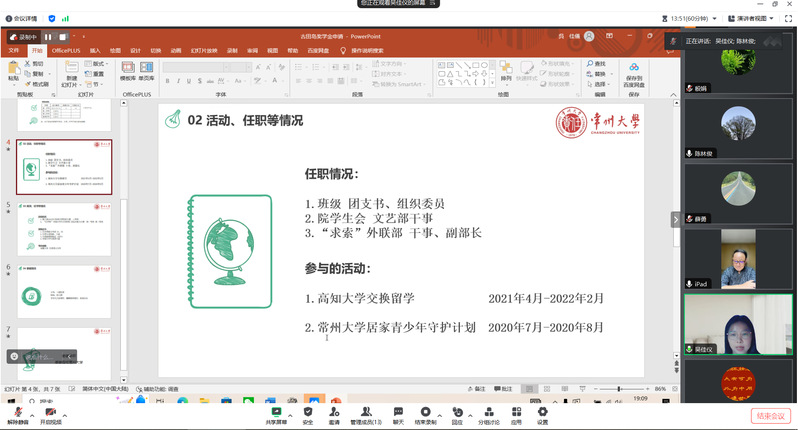Collapse participant video sidebar arrow
The image size is (798, 430).
tap(675, 220)
